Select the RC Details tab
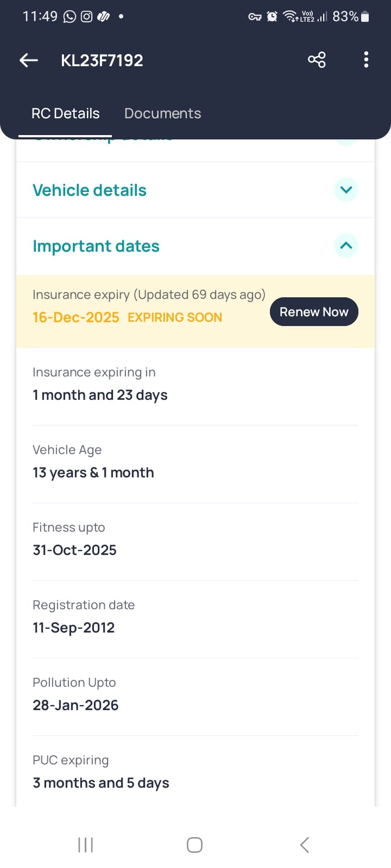The height and width of the screenshot is (868, 391). (x=66, y=113)
